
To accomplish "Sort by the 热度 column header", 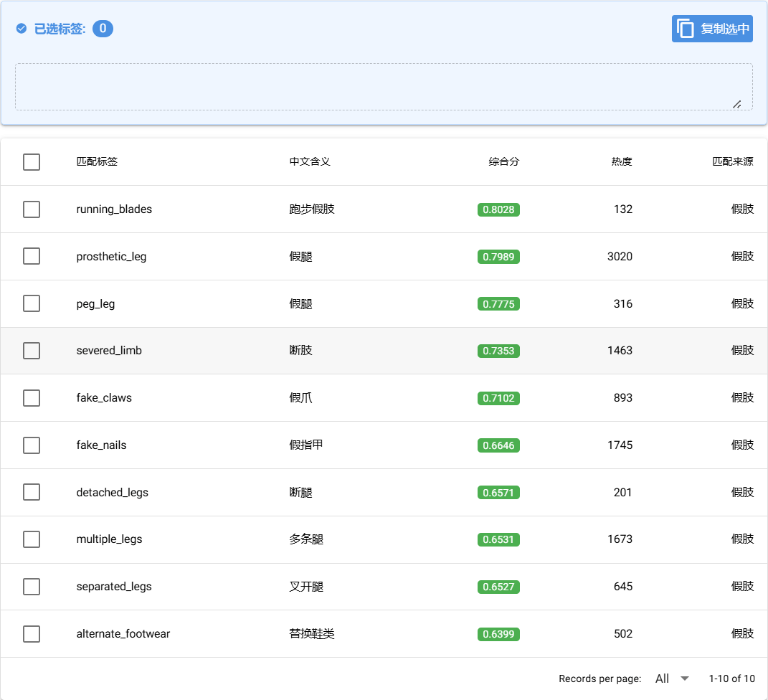I will pyautogui.click(x=621, y=162).
